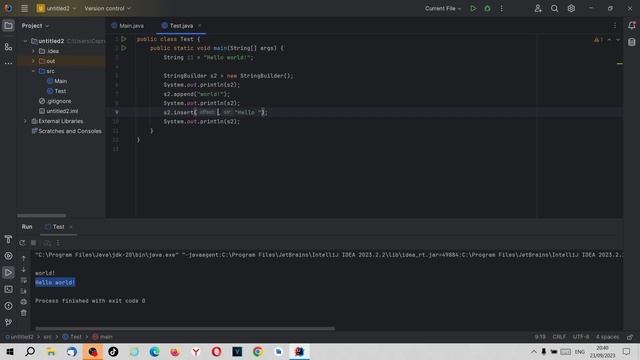Click the main breadcrumb in navigation bar
The width and height of the screenshot is (640, 360).
pyautogui.click(x=102, y=337)
